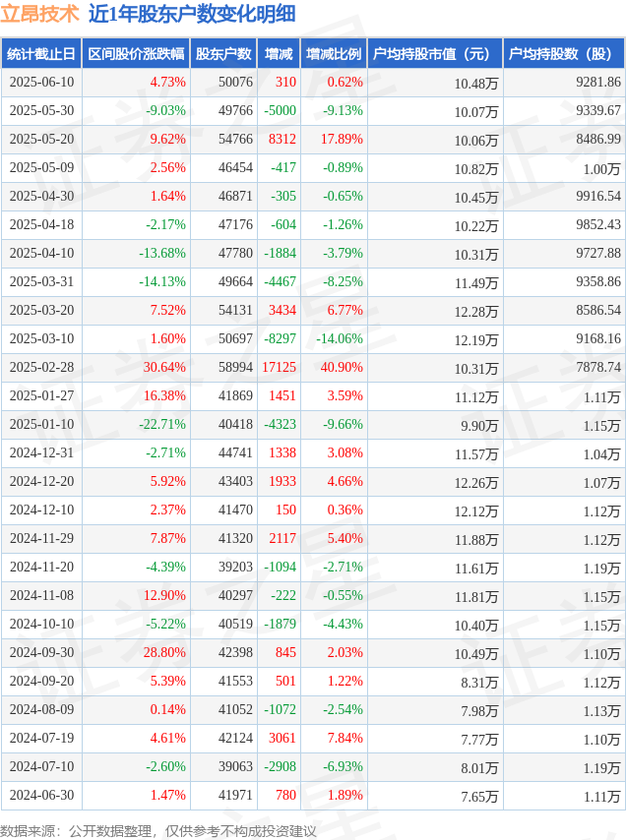Click the 12.28万 market value cell
Viewport: 626px width, 840px height.
pos(476,311)
